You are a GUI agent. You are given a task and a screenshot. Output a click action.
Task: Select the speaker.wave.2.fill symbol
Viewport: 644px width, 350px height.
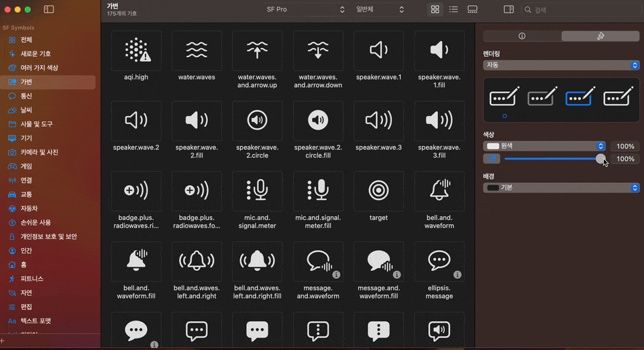point(197,121)
